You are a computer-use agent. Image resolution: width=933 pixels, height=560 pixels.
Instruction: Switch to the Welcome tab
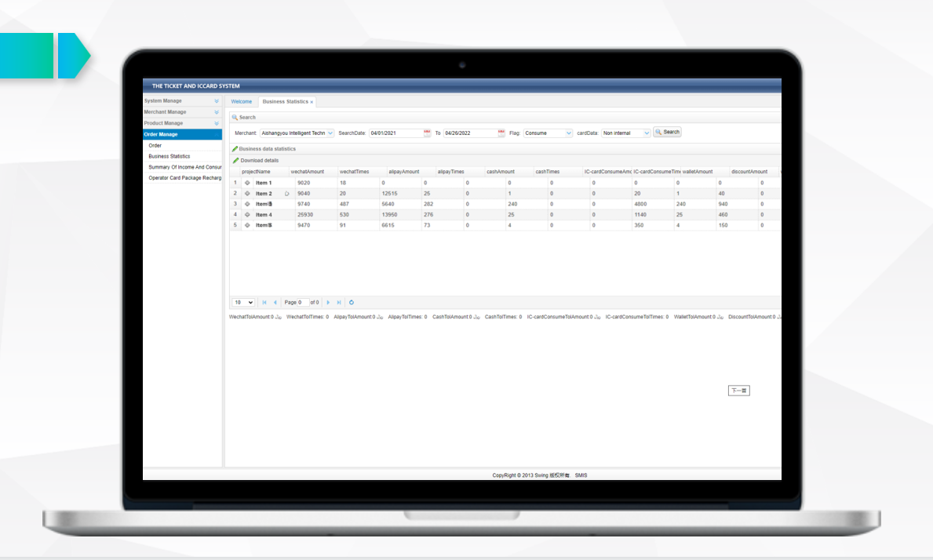pyautogui.click(x=242, y=102)
